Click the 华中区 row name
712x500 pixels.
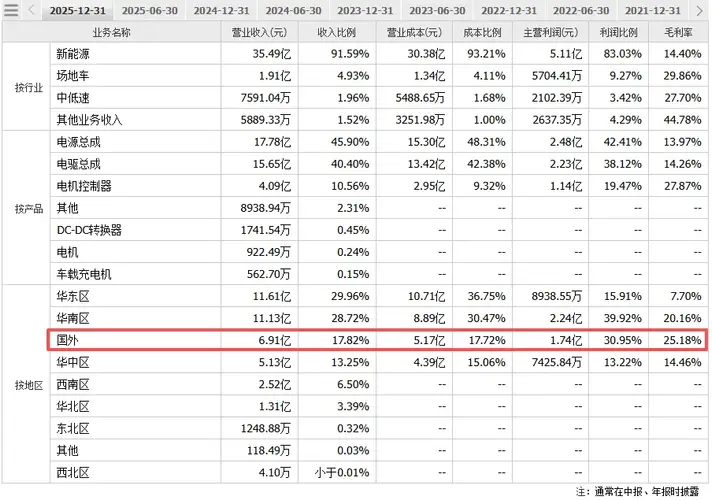click(73, 362)
